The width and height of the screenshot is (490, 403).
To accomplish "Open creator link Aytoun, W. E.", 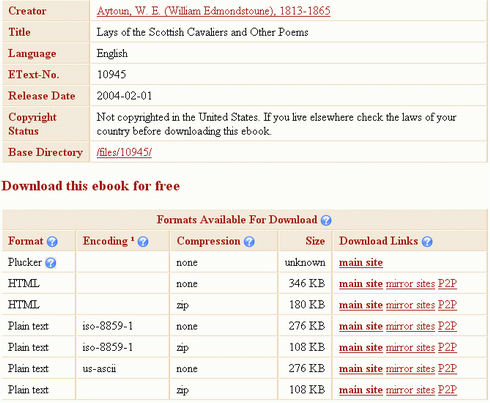I will click(x=213, y=11).
